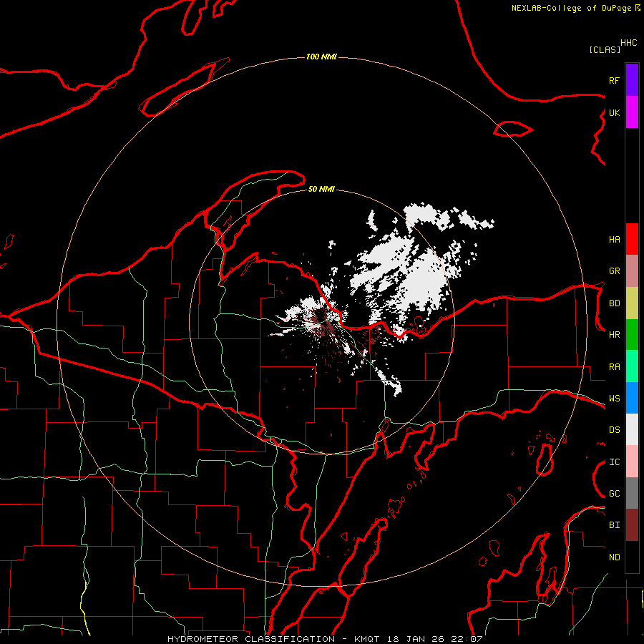The image size is (644, 644).
Task: Click the HA legend label
Action: (614, 239)
